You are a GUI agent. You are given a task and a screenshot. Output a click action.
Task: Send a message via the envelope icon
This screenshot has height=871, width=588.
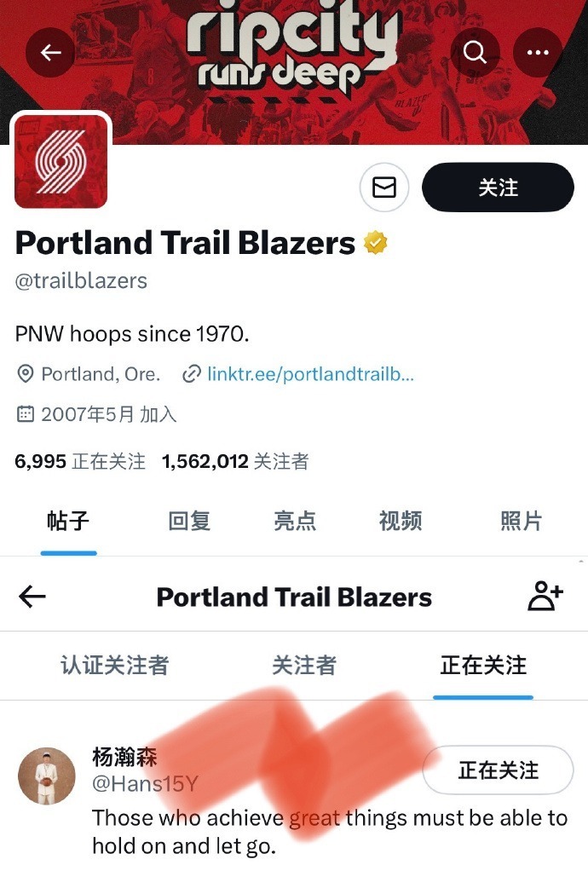[x=384, y=187]
